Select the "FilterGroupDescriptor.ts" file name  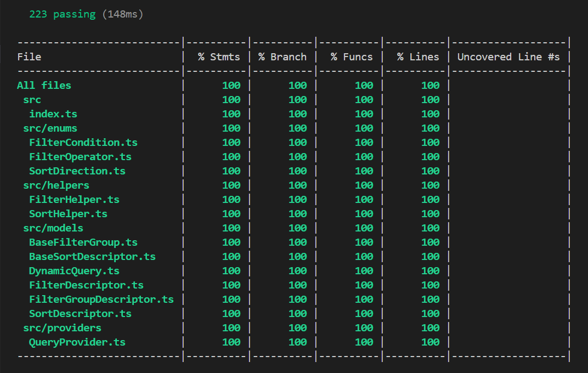click(101, 299)
